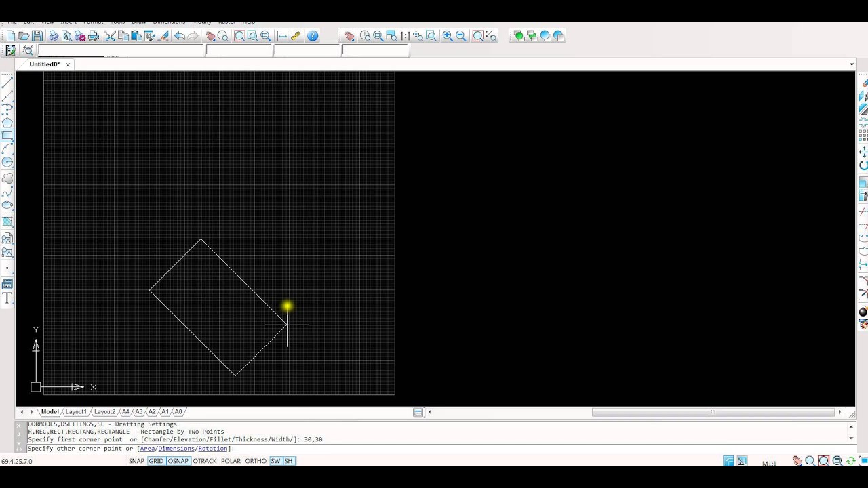Select the Line drawing tool
This screenshot has height=488, width=868.
pyautogui.click(x=7, y=83)
